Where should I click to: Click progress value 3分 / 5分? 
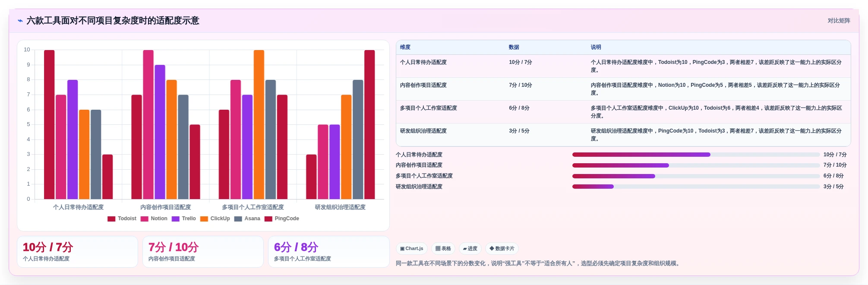[x=833, y=187]
